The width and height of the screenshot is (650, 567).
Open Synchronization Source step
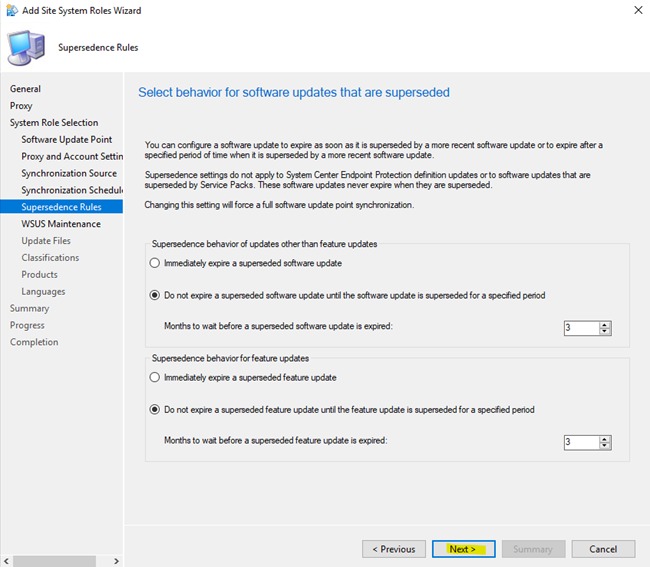click(x=69, y=174)
